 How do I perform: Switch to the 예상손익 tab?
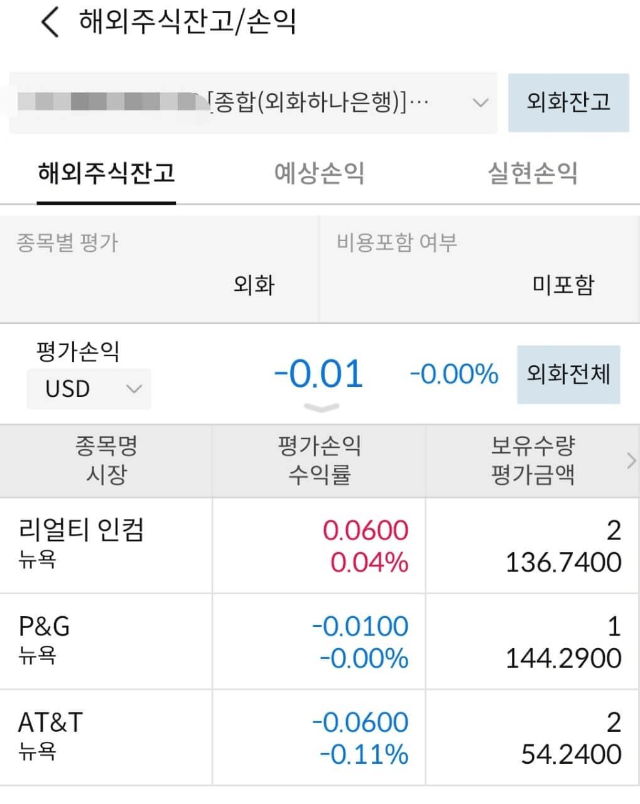320,174
